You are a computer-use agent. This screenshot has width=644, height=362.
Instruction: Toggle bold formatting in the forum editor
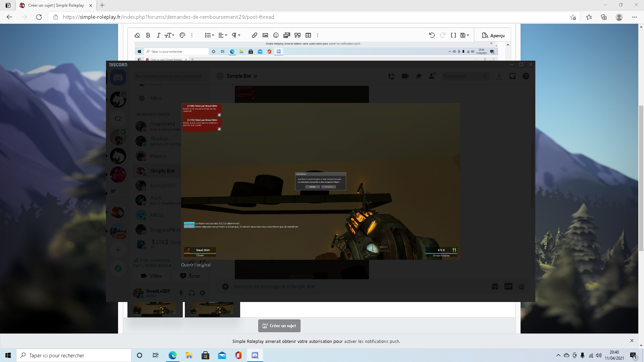(x=148, y=35)
